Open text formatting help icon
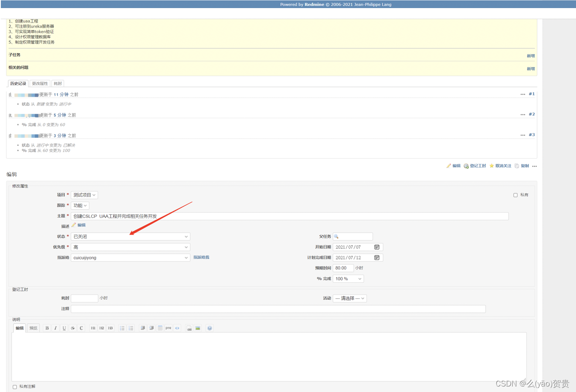Image resolution: width=576 pixels, height=392 pixels. (209, 328)
